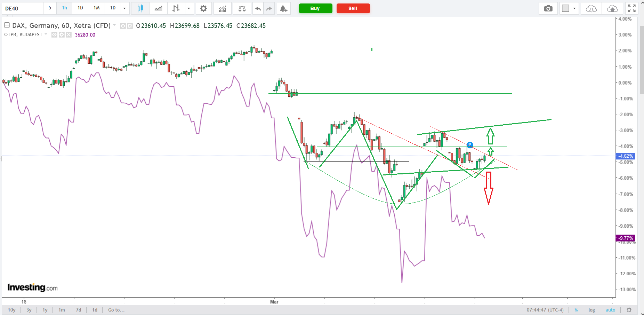The height and width of the screenshot is (315, 644).
Task: Open the time interval dropdown arrow
Action: (124, 8)
